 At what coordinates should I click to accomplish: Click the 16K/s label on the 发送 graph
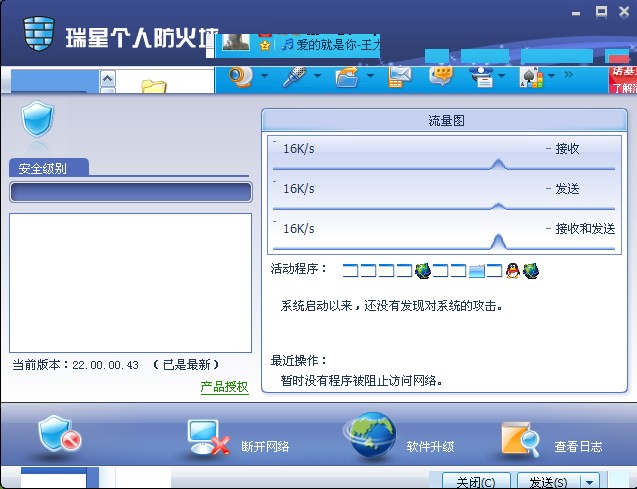pos(299,188)
